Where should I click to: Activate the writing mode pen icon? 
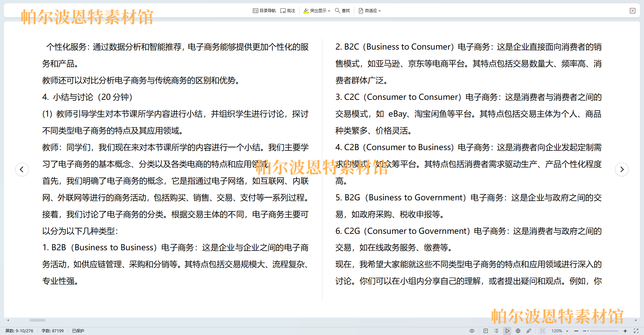[529, 331]
